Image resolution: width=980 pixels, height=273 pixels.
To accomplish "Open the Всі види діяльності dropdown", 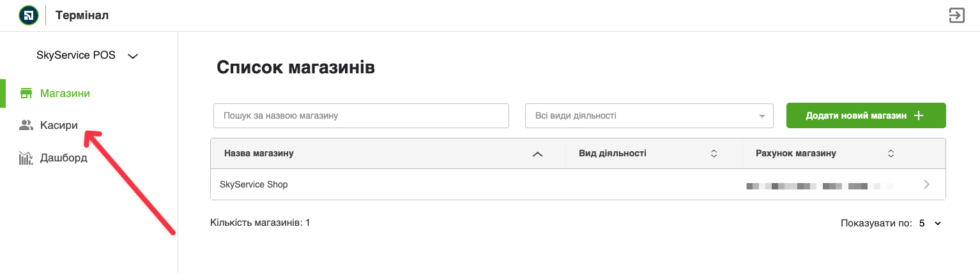I will (x=649, y=116).
